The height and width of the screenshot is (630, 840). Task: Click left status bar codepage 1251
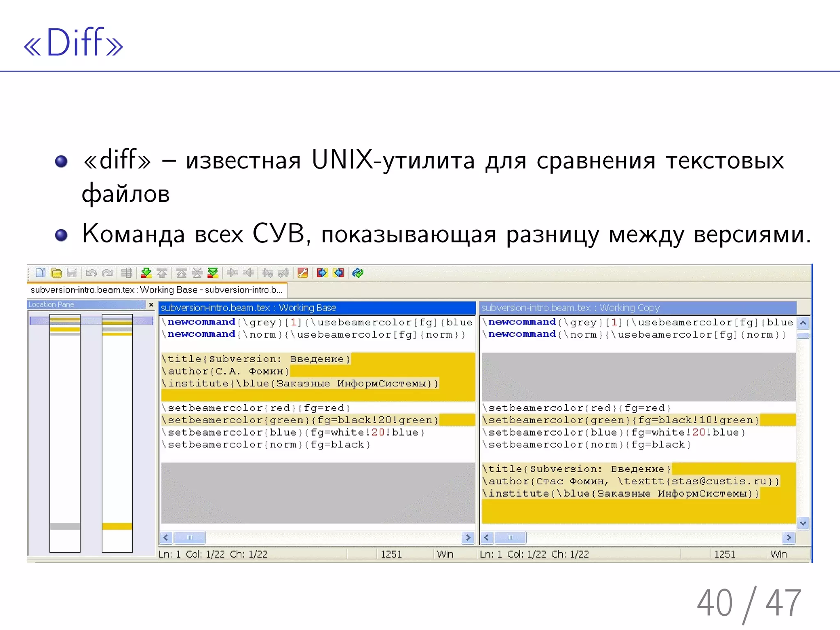click(391, 554)
